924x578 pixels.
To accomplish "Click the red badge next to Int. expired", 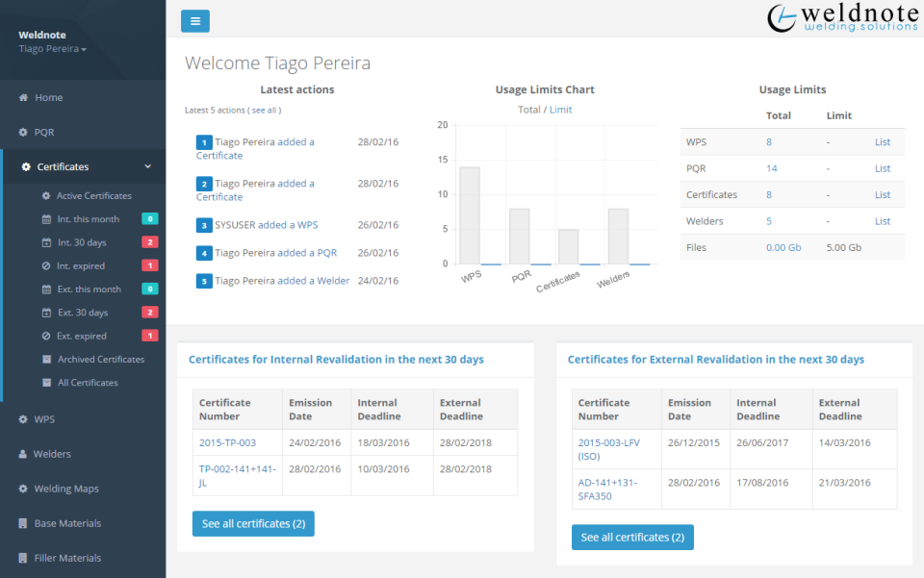I will pos(150,266).
